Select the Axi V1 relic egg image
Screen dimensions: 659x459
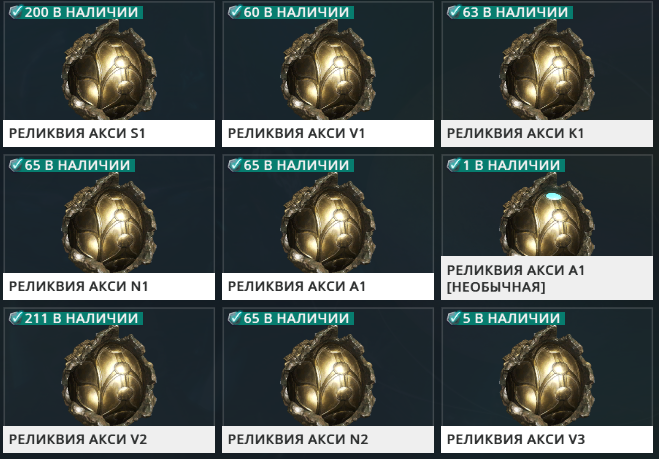[x=328, y=70]
